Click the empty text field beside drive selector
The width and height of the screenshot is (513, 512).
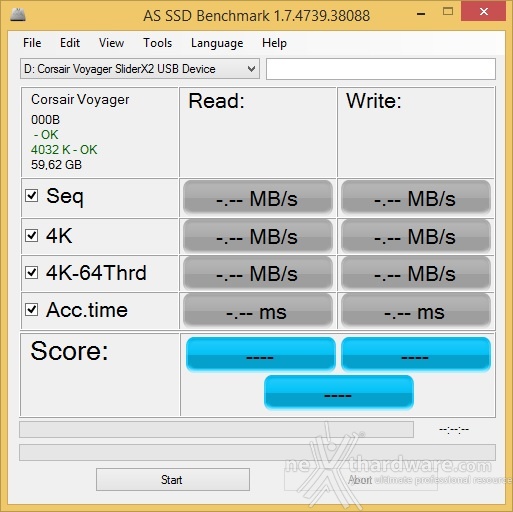point(381,69)
